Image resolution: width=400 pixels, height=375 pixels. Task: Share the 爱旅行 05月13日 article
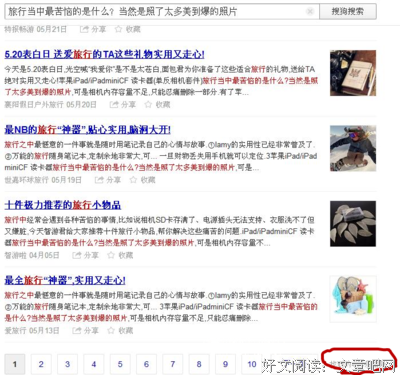[85, 331]
